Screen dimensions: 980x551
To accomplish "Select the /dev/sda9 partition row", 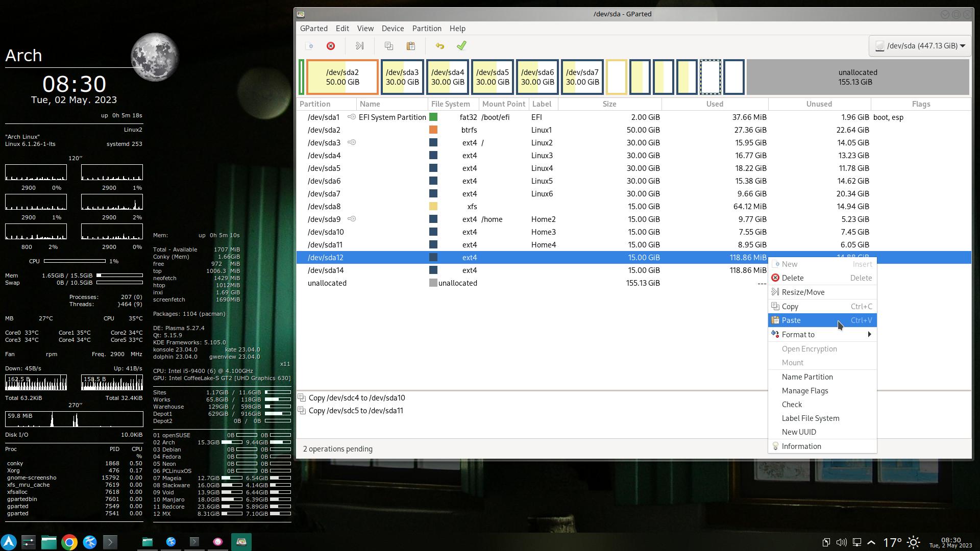I will pyautogui.click(x=325, y=219).
